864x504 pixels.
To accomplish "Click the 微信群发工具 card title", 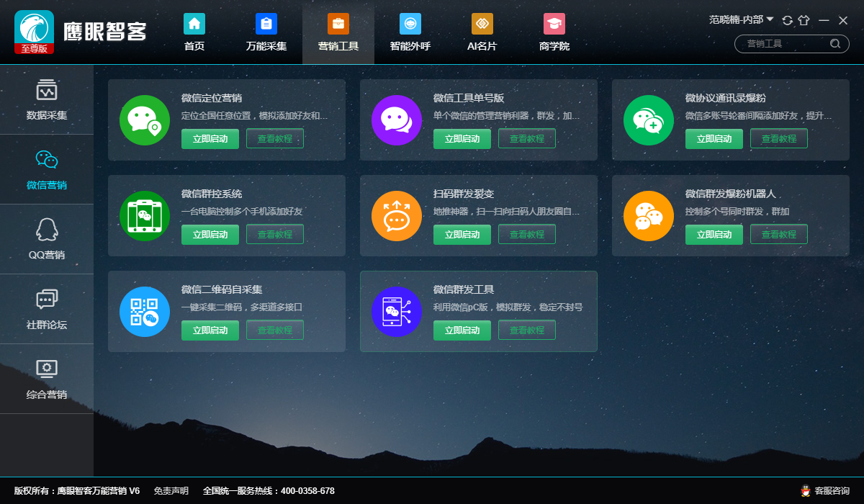I will [464, 289].
